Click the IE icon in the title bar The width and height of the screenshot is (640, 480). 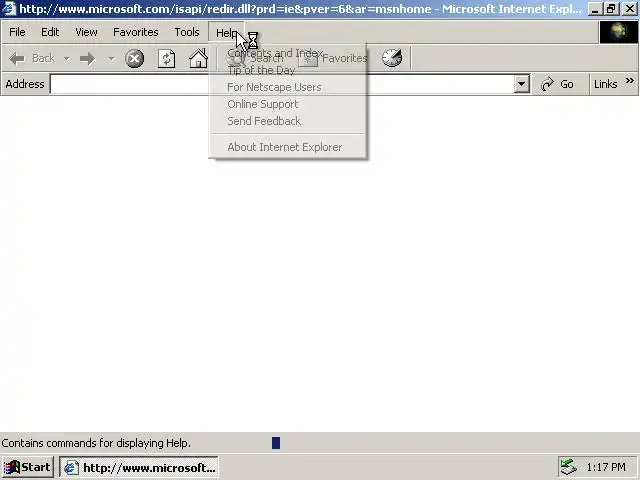9,8
